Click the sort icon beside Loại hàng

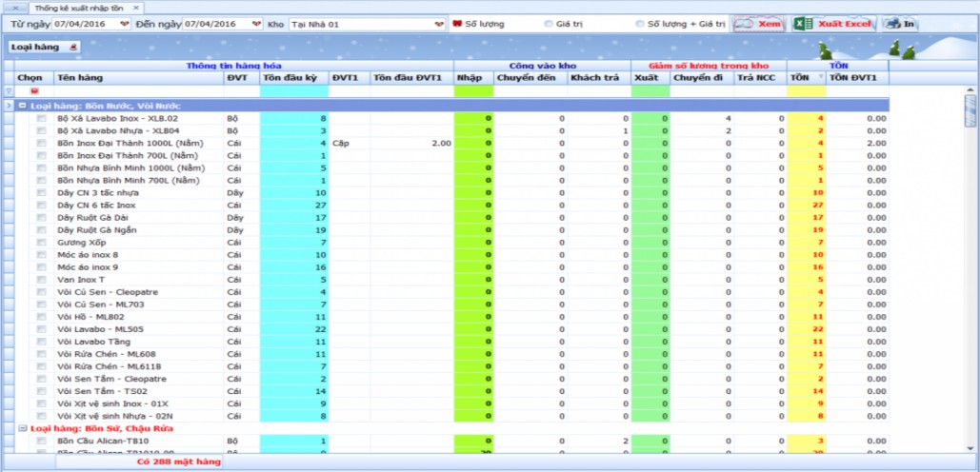[x=73, y=47]
